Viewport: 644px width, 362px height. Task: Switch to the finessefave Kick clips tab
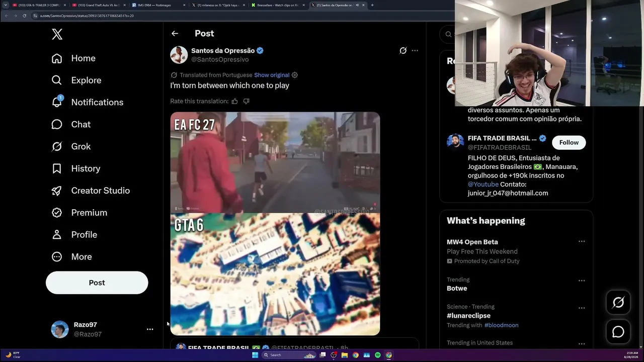pos(278,5)
